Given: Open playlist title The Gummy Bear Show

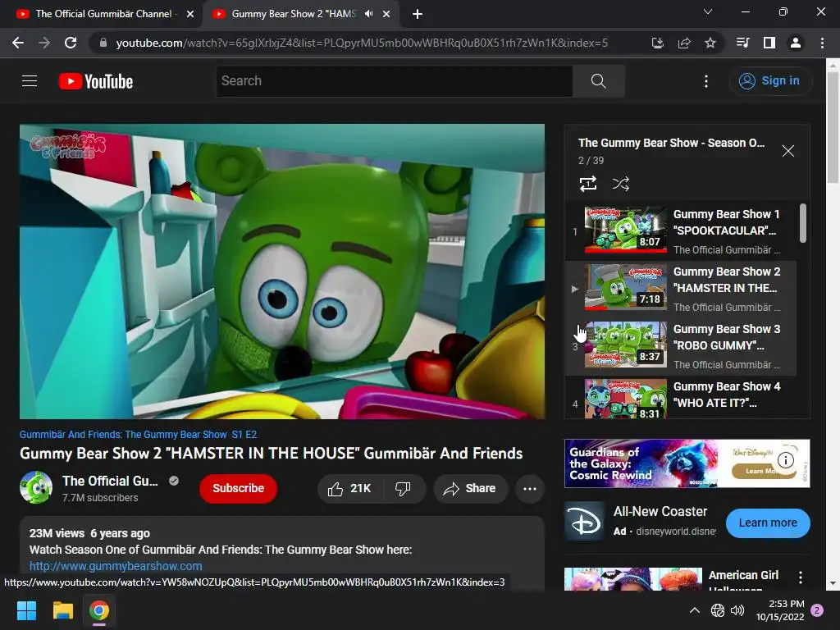Looking at the screenshot, I should [x=671, y=143].
